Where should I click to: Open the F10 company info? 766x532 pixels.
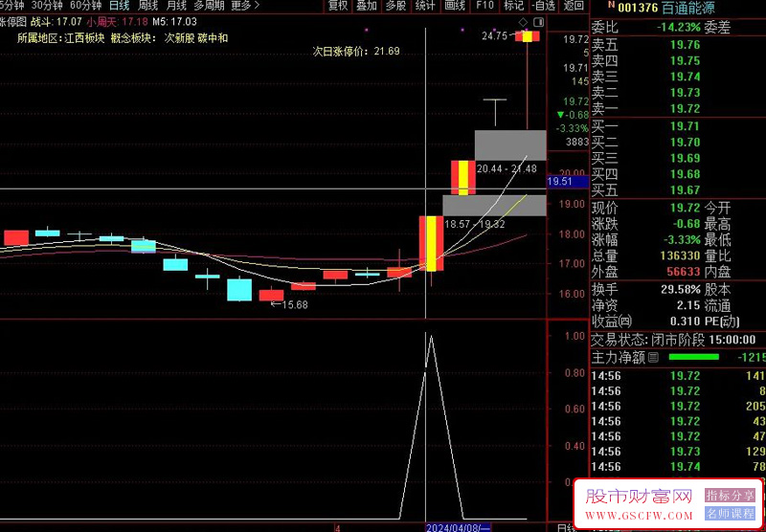point(484,6)
